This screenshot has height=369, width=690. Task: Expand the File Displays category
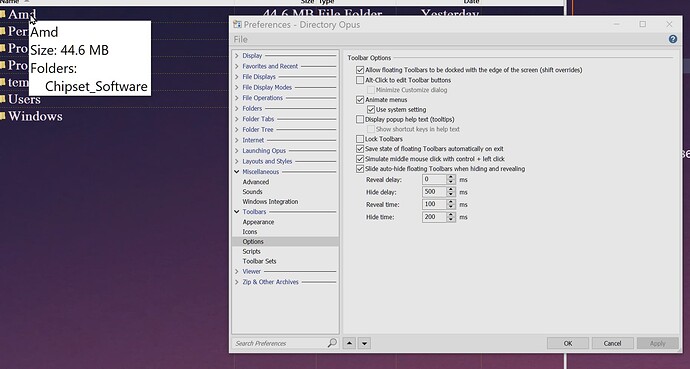click(x=237, y=77)
